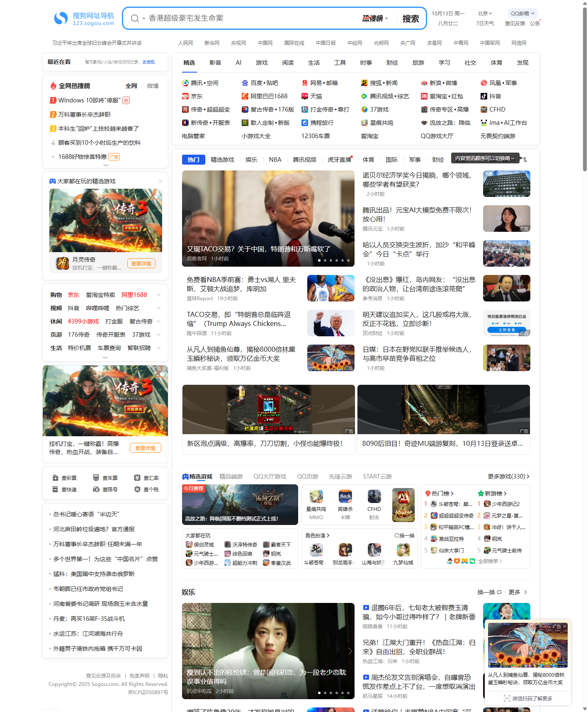Open the 新浪 Weibo eye icon
The height and width of the screenshot is (712, 588).
point(424,83)
